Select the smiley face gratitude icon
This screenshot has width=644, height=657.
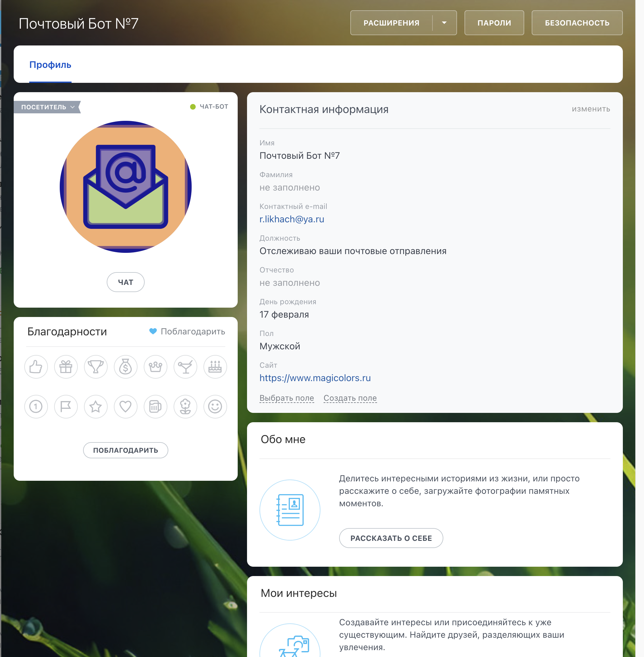pos(215,406)
